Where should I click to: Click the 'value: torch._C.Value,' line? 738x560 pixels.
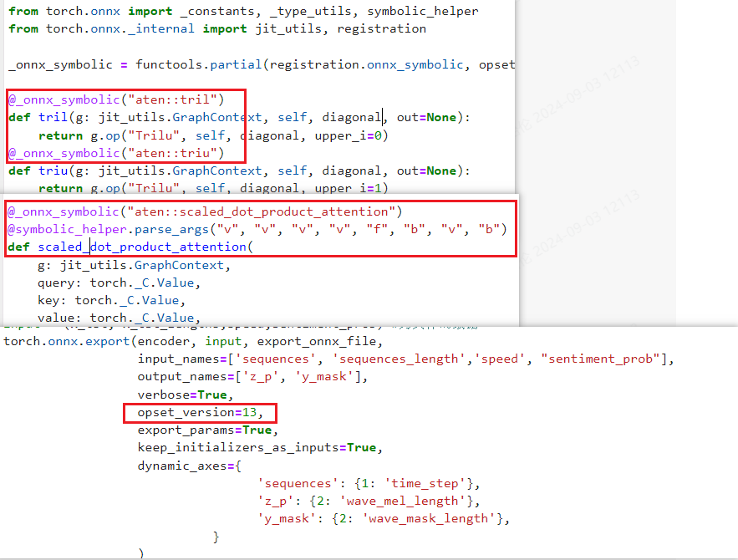pos(119,318)
